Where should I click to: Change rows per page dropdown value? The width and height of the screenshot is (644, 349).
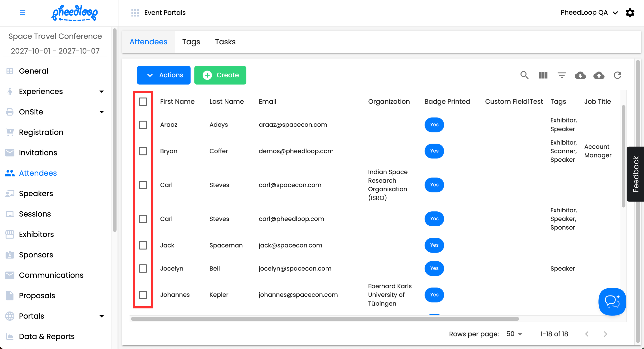pos(514,334)
